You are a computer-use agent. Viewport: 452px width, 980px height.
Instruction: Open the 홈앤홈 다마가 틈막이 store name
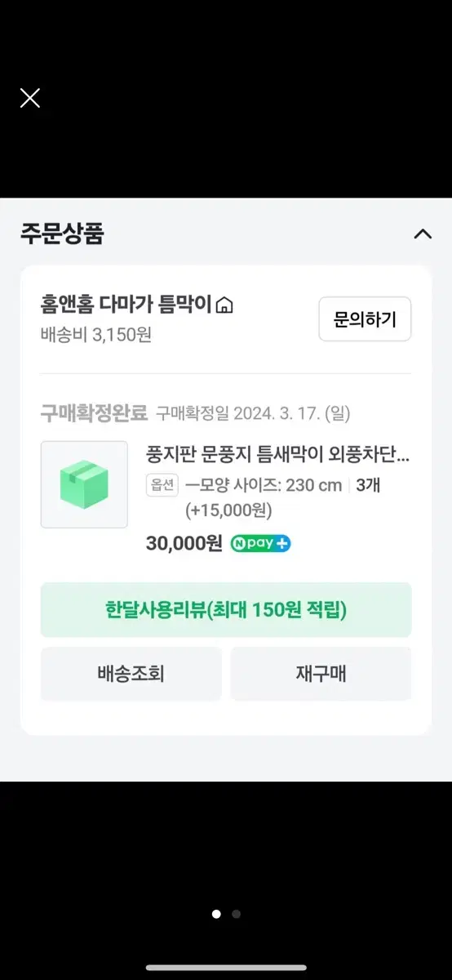(126, 305)
